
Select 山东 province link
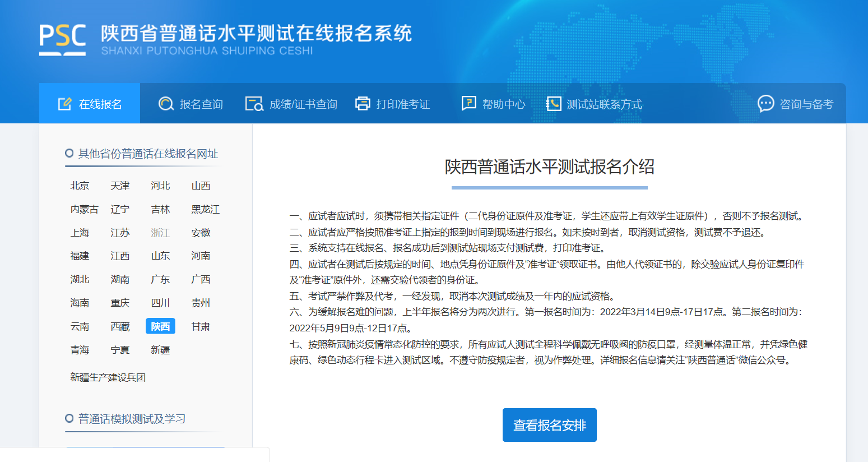(x=160, y=256)
